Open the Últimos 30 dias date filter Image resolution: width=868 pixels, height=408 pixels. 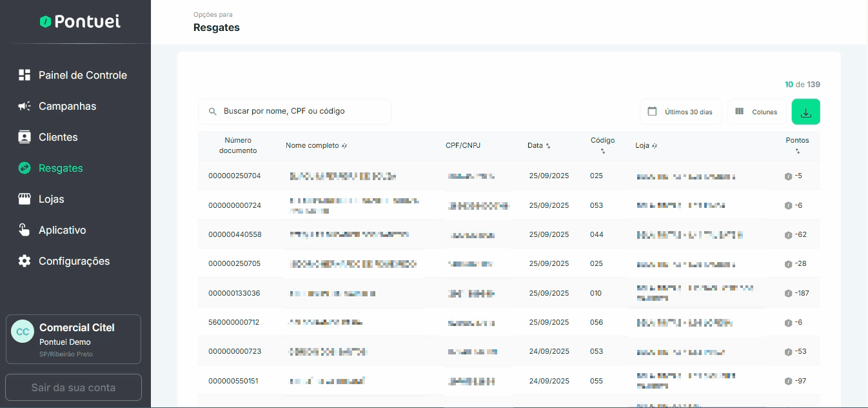tap(680, 112)
